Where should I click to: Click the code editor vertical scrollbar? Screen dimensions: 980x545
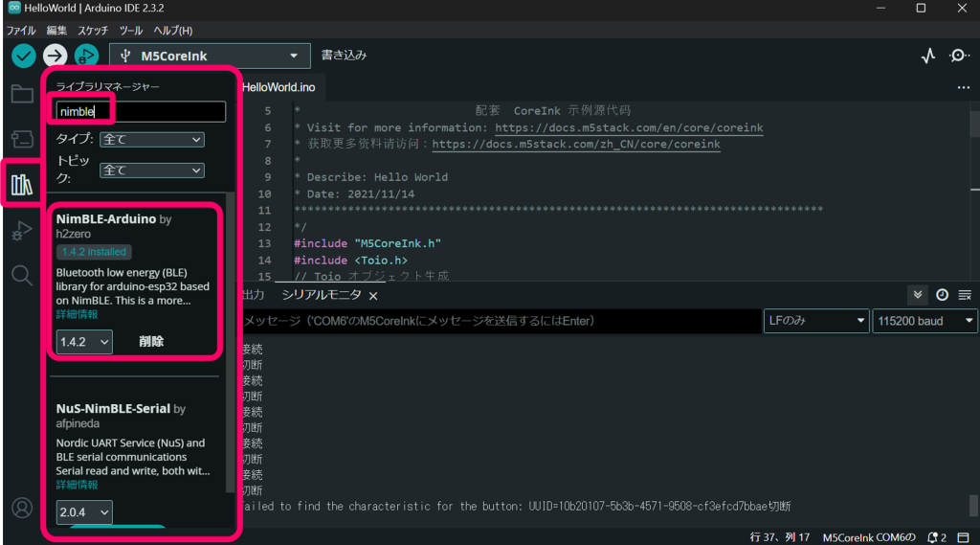975,123
